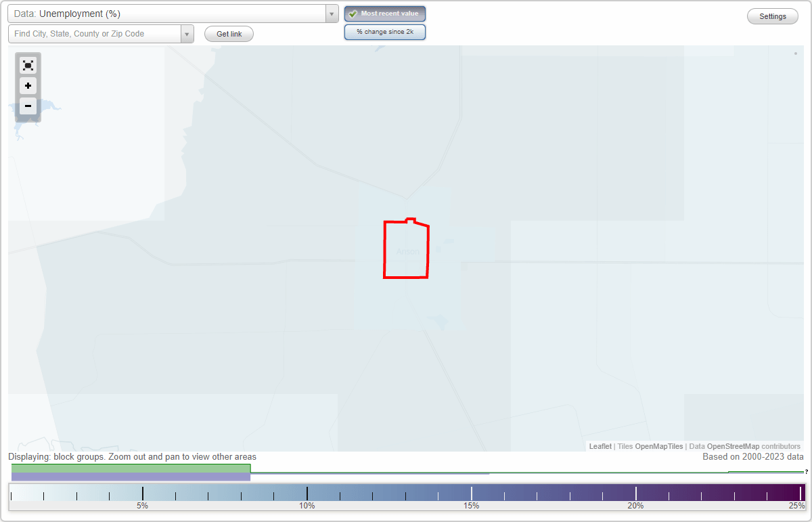Expand the location search dropdown

tap(187, 33)
